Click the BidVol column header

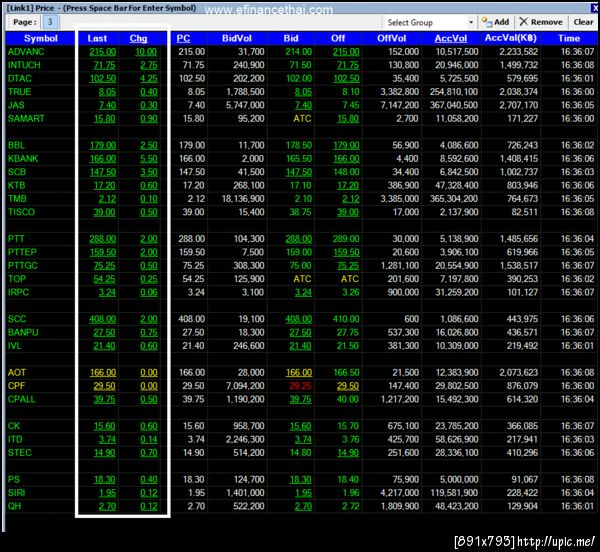237,38
